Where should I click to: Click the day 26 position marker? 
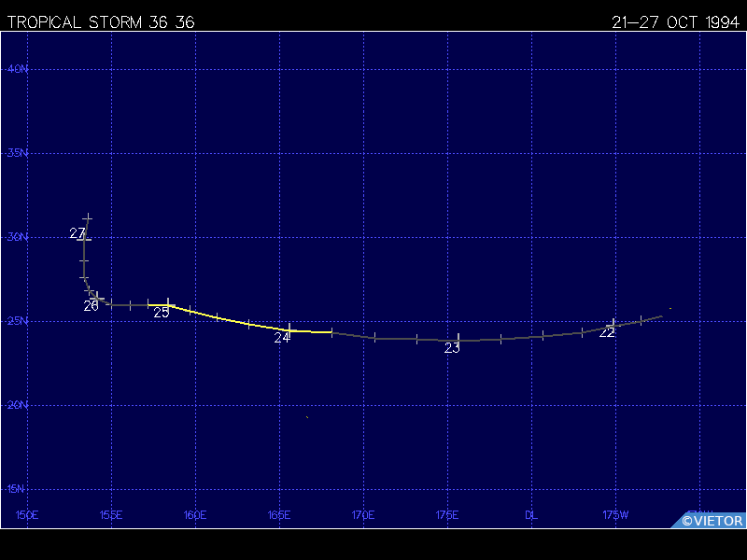coord(97,298)
